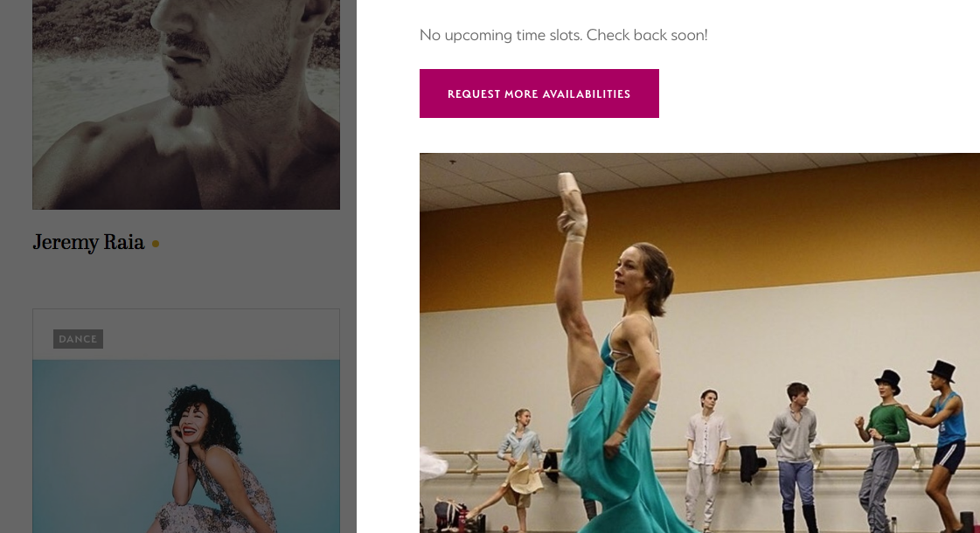Open Jeremy Raia's portrait photo

[186, 104]
